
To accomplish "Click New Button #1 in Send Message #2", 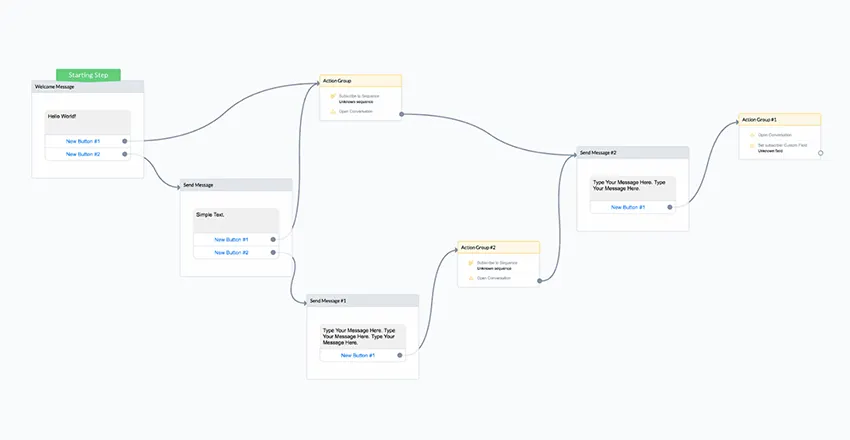I will [x=628, y=207].
